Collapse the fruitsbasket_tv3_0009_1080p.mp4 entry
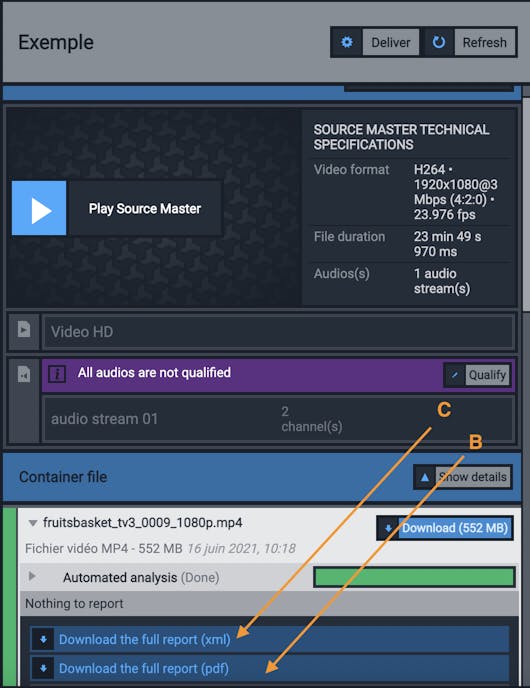 click(x=32, y=523)
